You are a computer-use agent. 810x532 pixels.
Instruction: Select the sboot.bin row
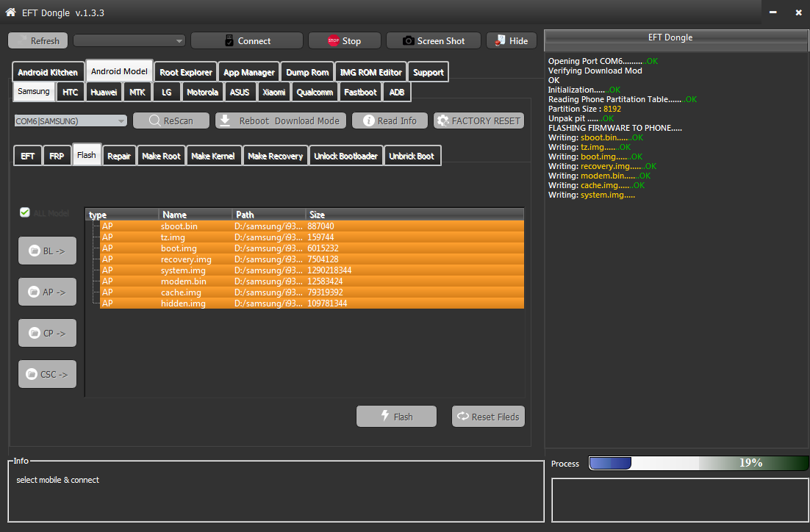point(312,226)
